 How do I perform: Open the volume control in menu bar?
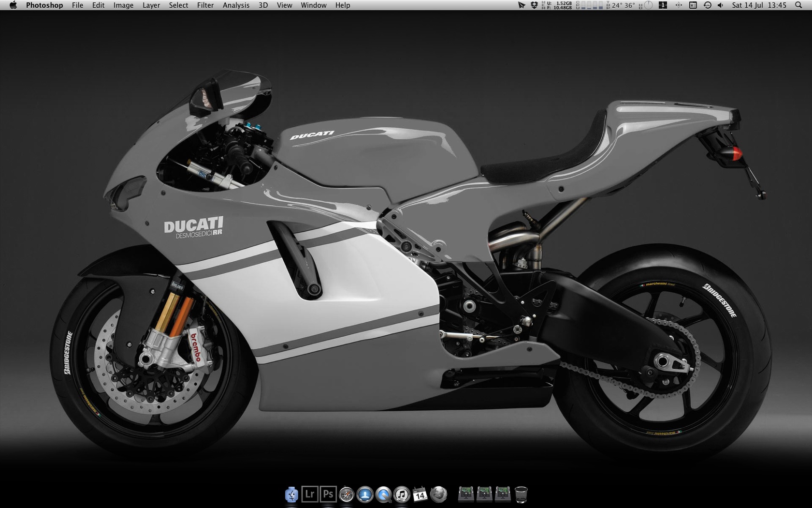click(721, 5)
